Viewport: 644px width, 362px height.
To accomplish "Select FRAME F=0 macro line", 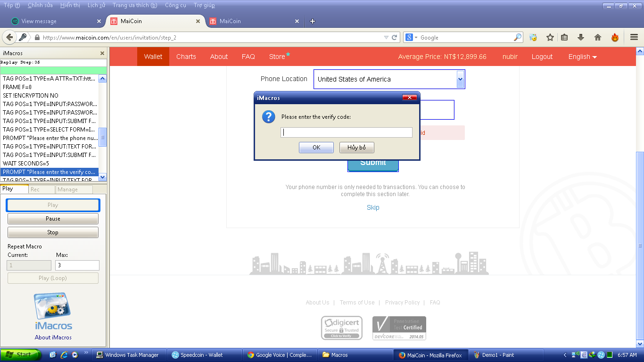I will click(x=50, y=87).
